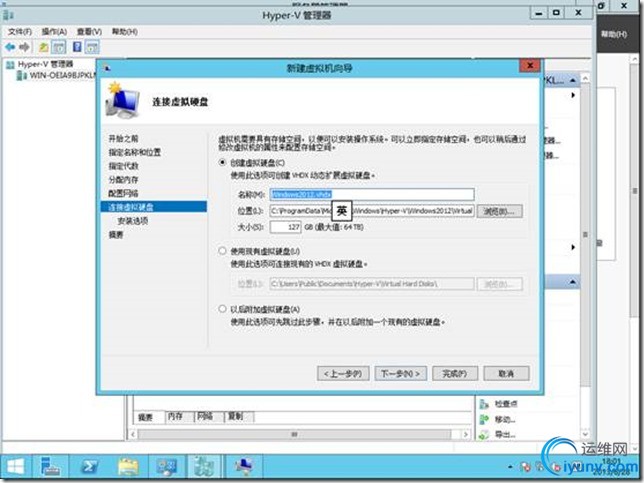The image size is (644, 483).
Task: Open the 文件(F) menu
Action: point(20,32)
